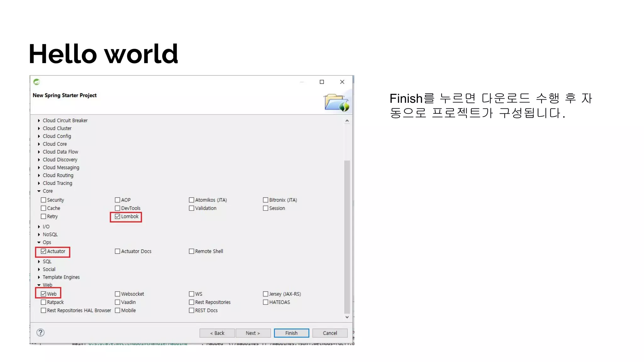This screenshot has height=362, width=644.
Task: Expand the Cloud Discovery section
Action: pyautogui.click(x=39, y=160)
